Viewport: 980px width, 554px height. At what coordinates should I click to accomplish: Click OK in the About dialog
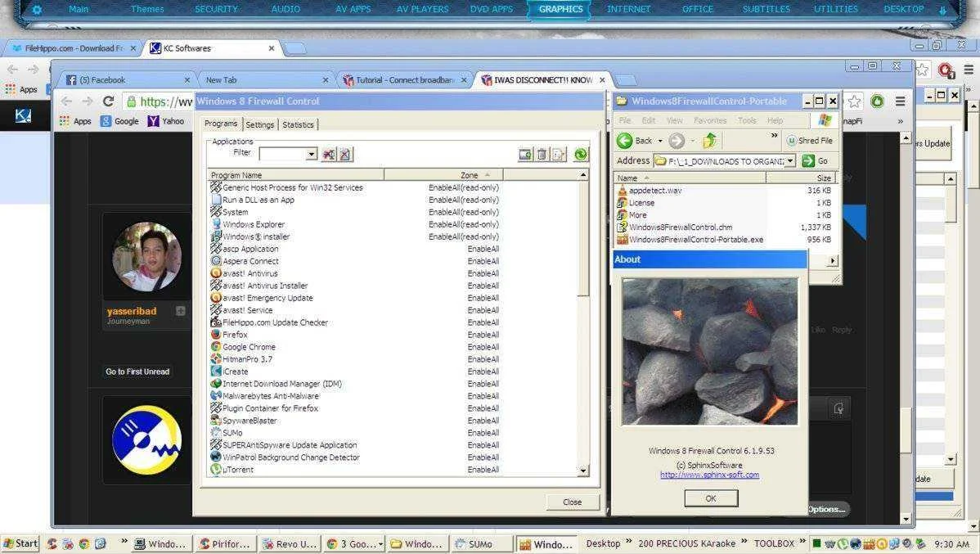[x=711, y=498]
